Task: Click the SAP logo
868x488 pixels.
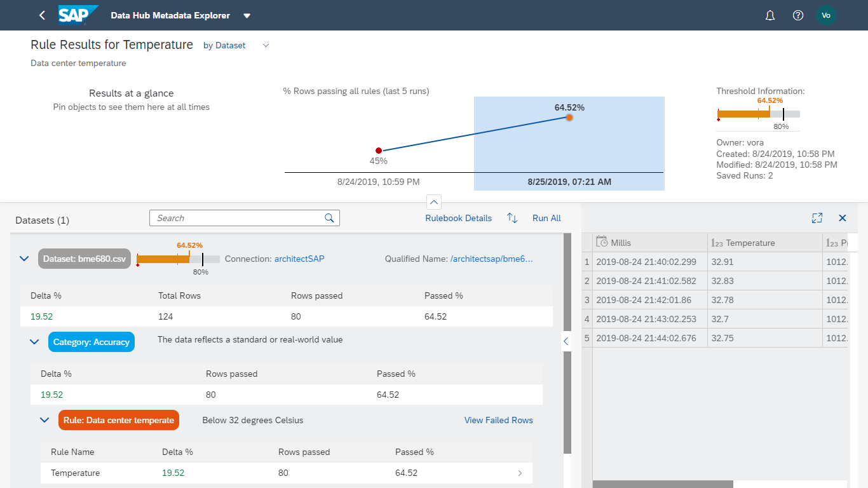Action: (x=76, y=15)
